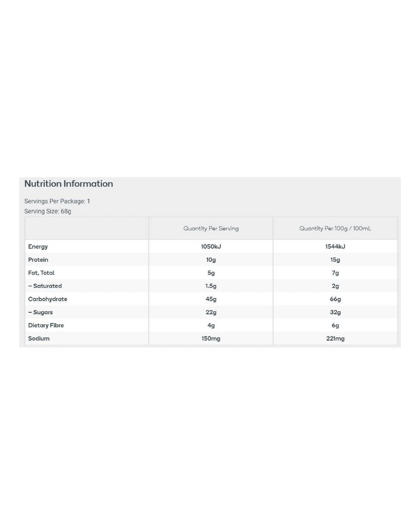Click the Carbohydrate row label
Viewport: 420px width, 525px height.
[48, 299]
